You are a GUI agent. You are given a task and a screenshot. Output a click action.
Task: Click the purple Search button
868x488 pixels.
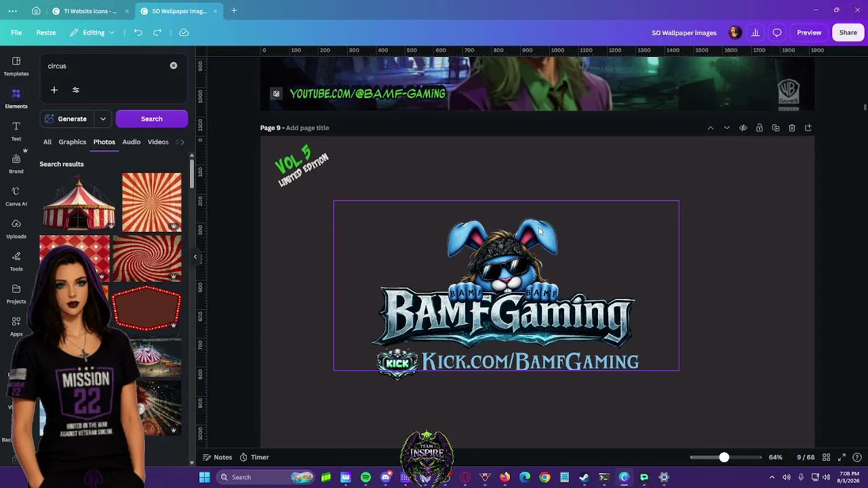click(x=152, y=119)
